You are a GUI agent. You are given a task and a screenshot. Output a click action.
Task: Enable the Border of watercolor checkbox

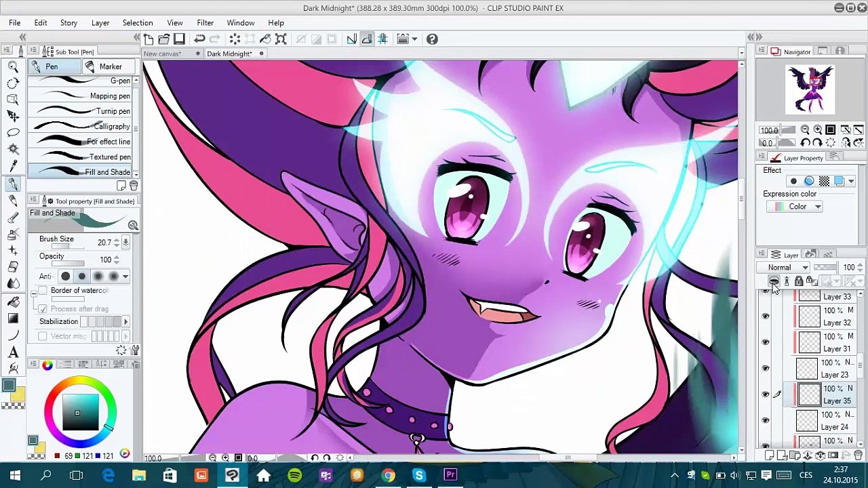43,291
